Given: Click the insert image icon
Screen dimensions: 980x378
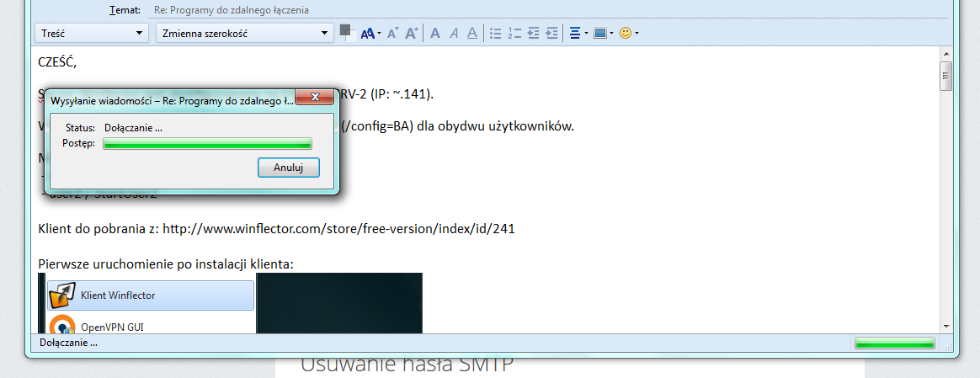Looking at the screenshot, I should [x=600, y=33].
